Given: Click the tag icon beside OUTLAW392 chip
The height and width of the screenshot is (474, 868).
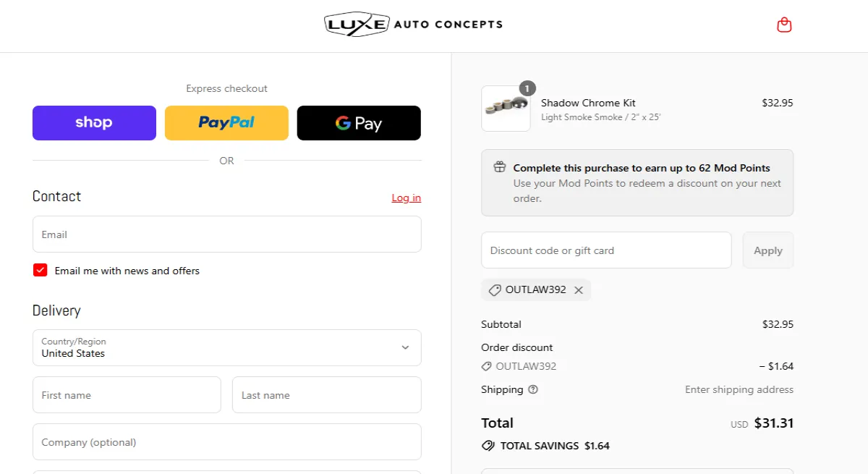Looking at the screenshot, I should tap(495, 290).
